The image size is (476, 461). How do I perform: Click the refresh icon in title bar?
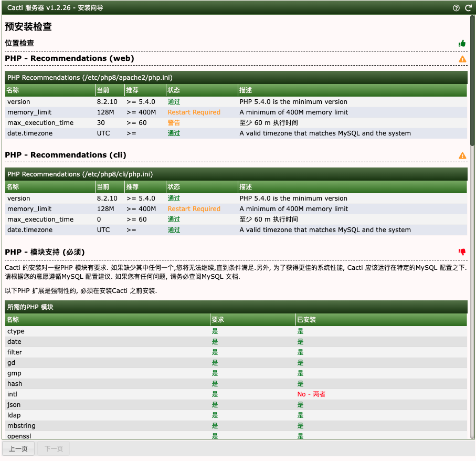coord(469,8)
